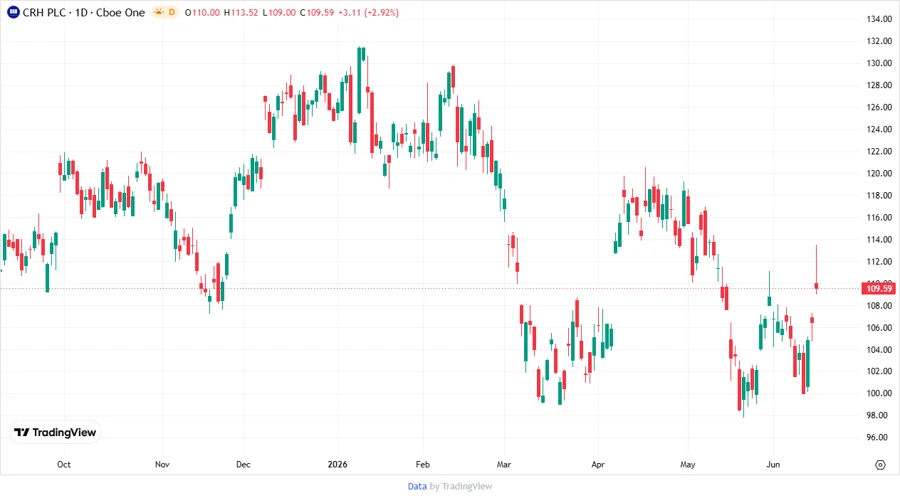Click the Oct label on time axis

[x=64, y=464]
